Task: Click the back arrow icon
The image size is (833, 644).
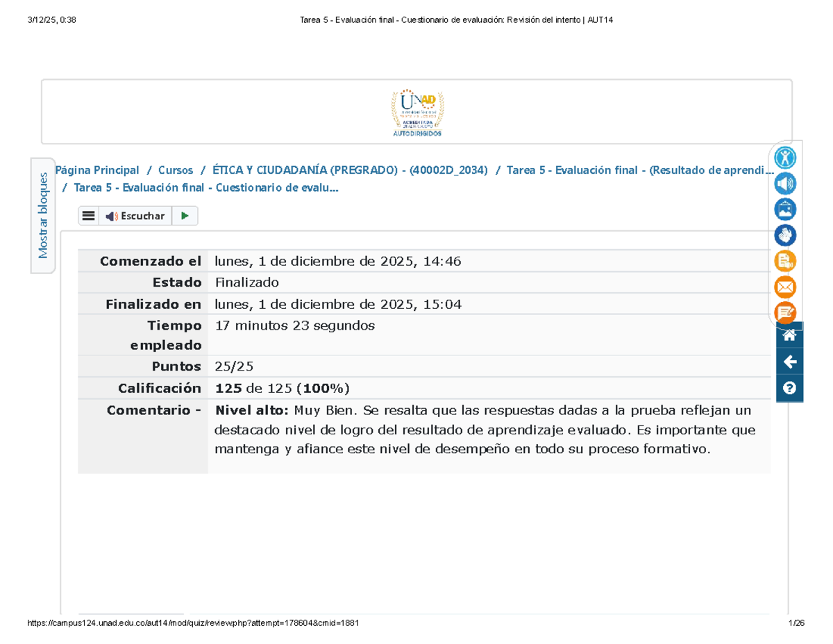Action: click(x=789, y=362)
